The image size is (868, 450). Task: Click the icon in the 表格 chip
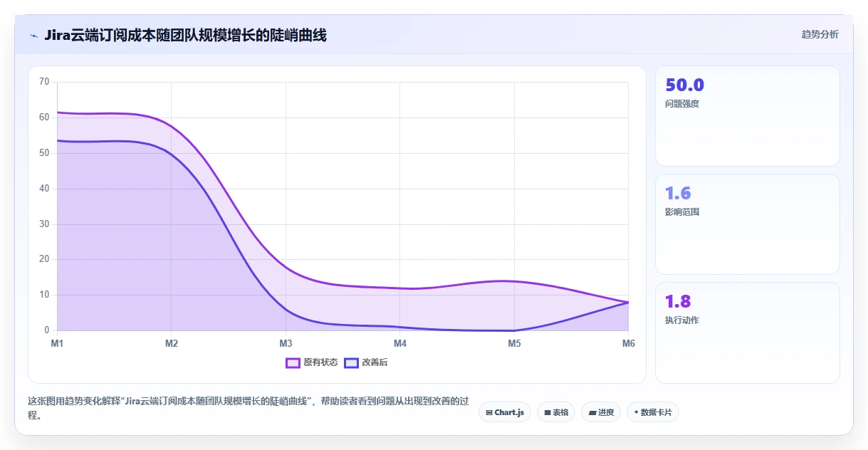[548, 412]
